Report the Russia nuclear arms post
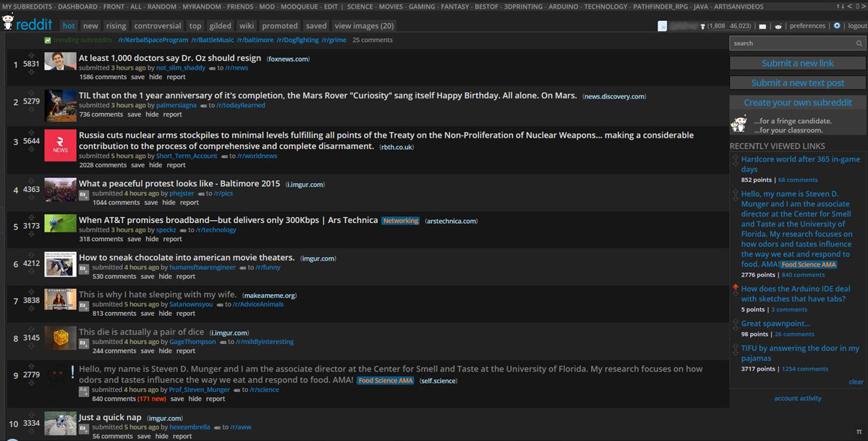868x441 pixels. tap(176, 165)
